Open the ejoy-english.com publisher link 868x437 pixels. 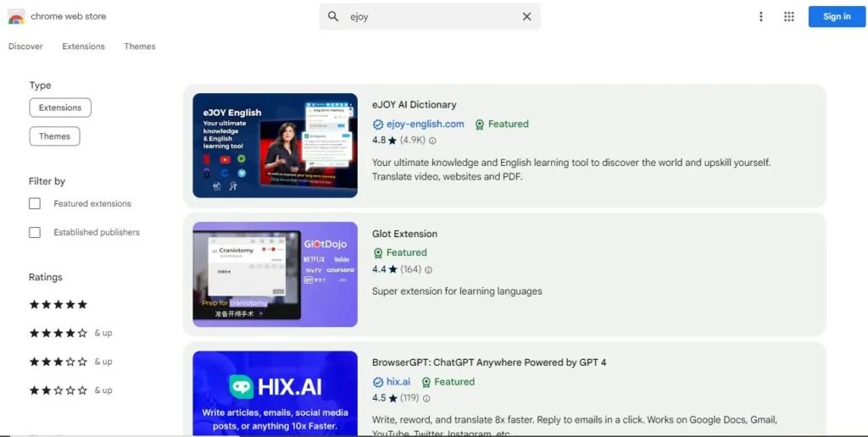pos(426,124)
